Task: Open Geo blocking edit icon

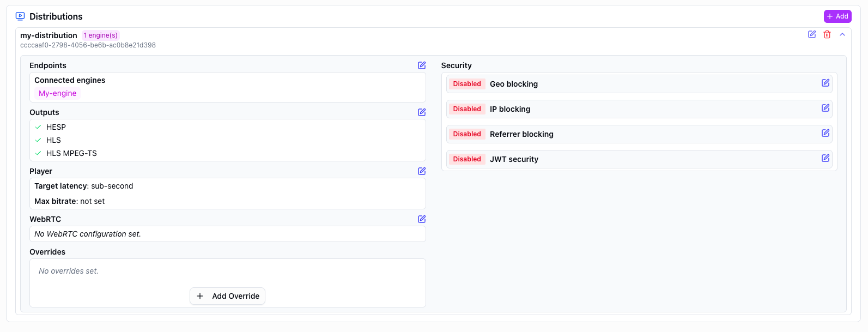Action: (x=825, y=83)
